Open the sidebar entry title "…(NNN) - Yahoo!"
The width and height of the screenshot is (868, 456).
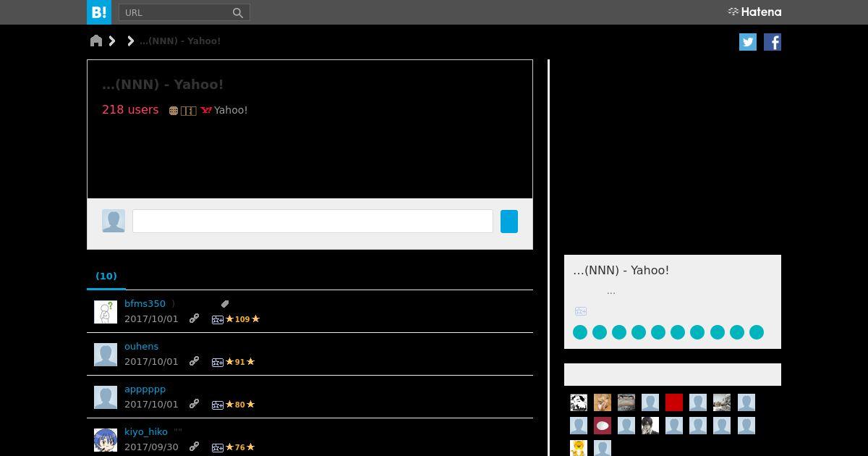click(621, 270)
